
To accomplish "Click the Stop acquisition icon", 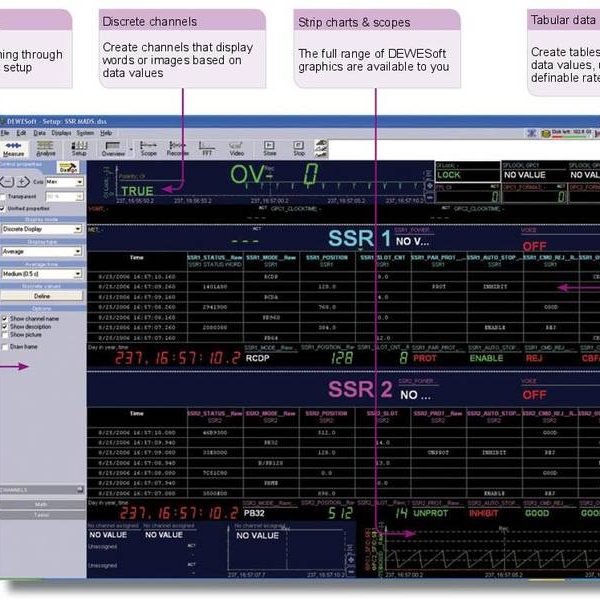I will (x=299, y=148).
